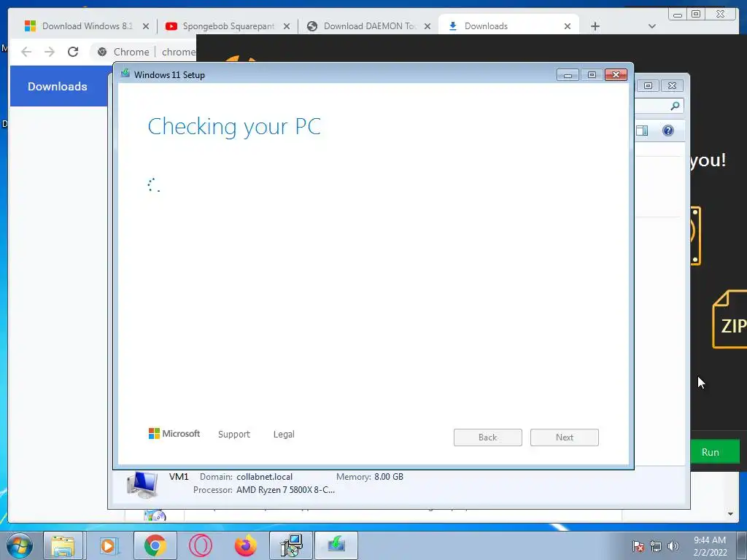This screenshot has height=560, width=747.
Task: Close the Spongebob Squarepants tab
Action: (x=287, y=26)
